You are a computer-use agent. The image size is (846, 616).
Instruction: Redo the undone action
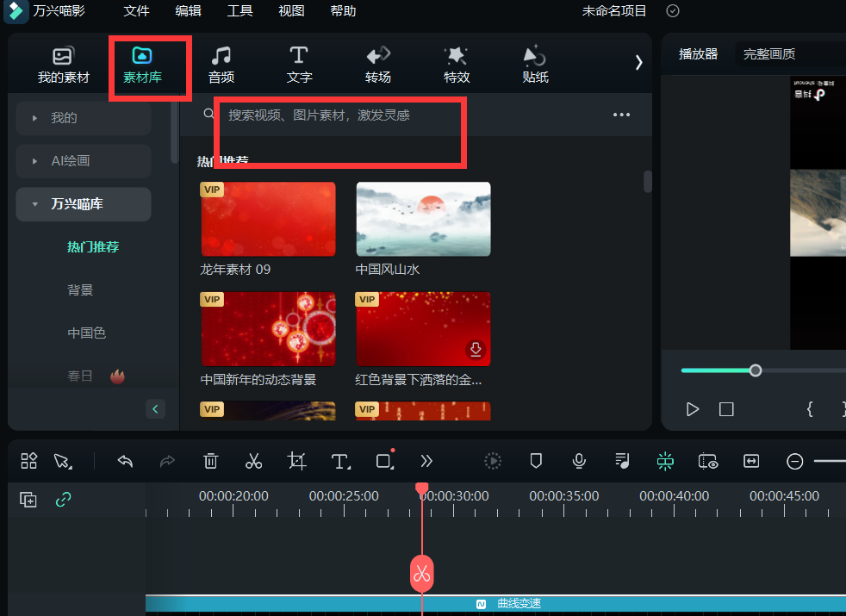167,461
